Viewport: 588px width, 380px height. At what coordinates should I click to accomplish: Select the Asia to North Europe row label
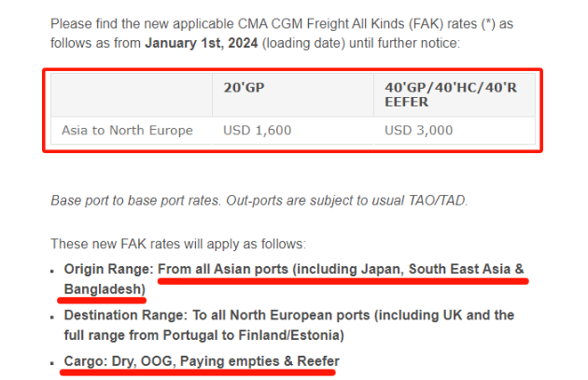127,130
